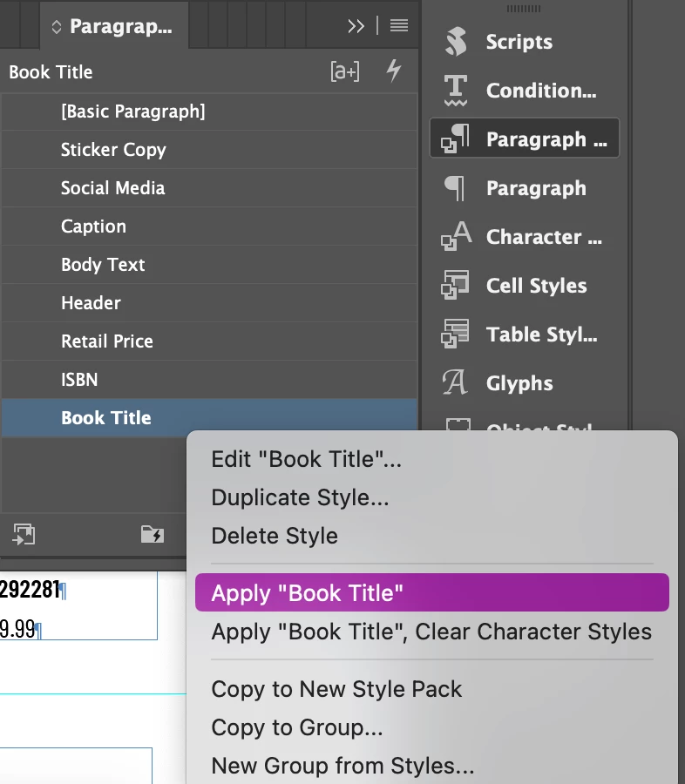This screenshot has width=685, height=784.
Task: Collapse panel with double-chevron icon
Action: pyautogui.click(x=356, y=26)
